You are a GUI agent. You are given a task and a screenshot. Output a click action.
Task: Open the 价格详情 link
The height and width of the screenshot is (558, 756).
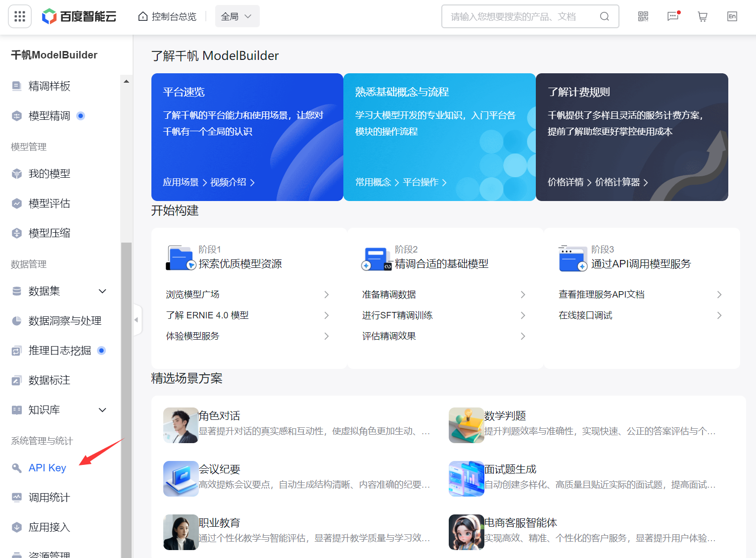(x=566, y=182)
